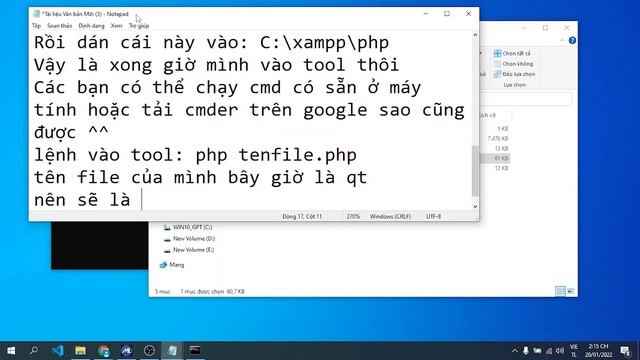
Task: Place cursor in the Notepad text after 'nên sẽ là'
Action: point(142,200)
